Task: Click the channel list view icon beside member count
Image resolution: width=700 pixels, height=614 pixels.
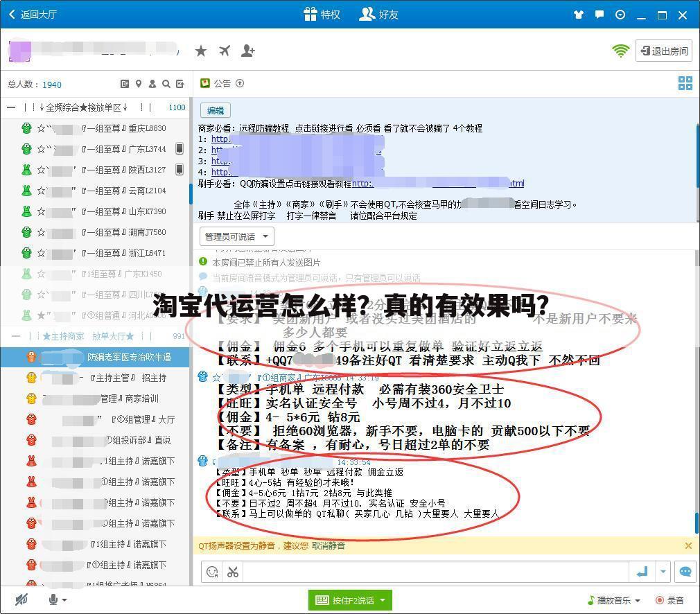Action: click(x=125, y=83)
